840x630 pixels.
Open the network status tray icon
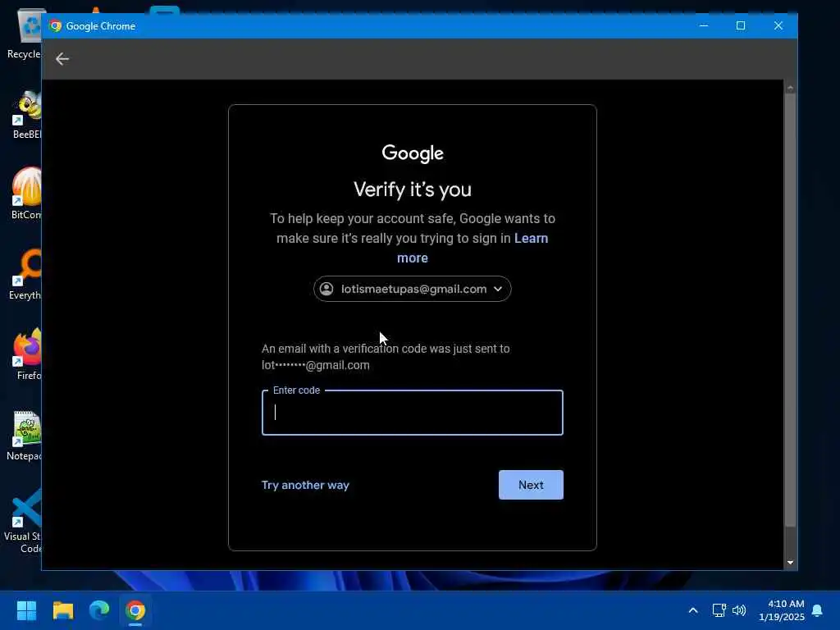(x=719, y=610)
